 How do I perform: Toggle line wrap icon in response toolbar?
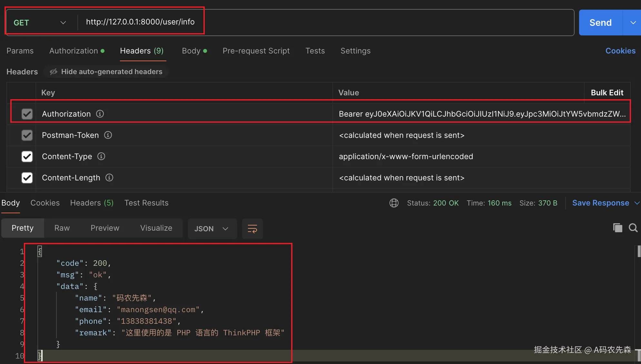tap(252, 229)
